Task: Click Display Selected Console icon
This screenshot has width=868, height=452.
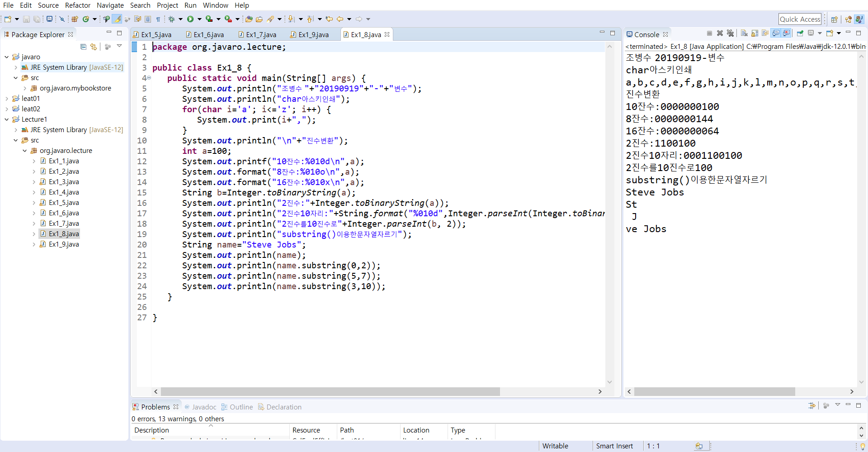Action: (811, 33)
